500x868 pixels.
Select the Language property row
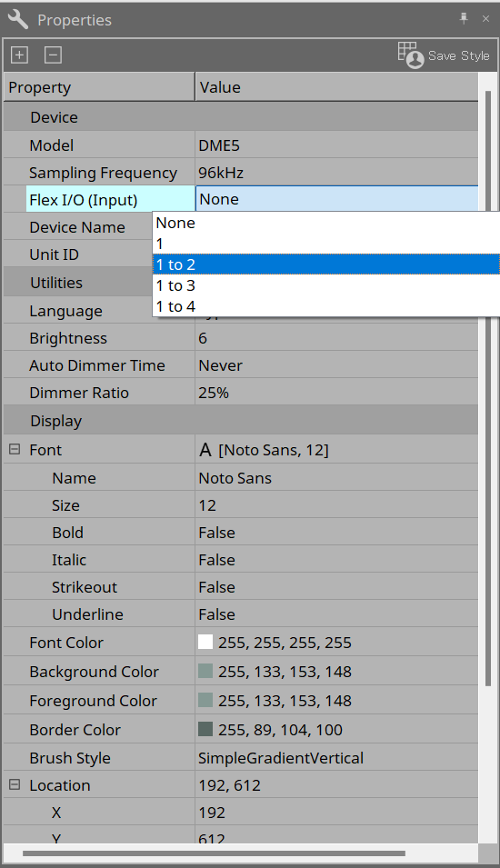click(x=65, y=311)
